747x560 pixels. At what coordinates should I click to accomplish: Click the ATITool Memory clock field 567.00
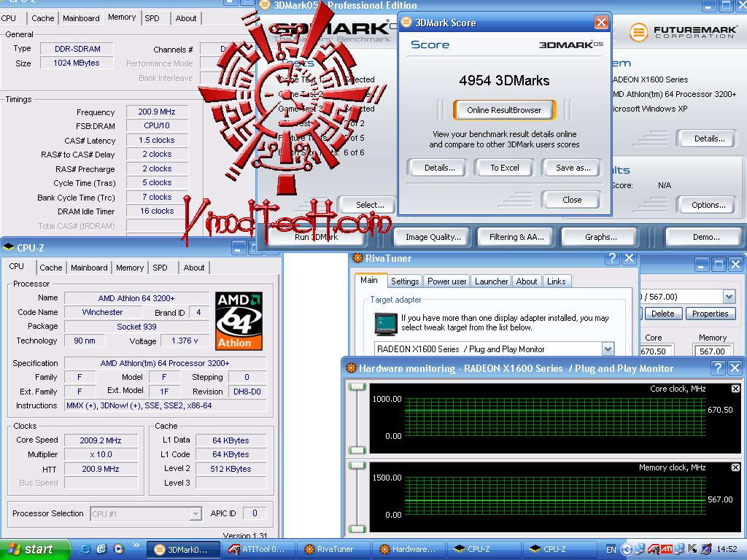[712, 351]
